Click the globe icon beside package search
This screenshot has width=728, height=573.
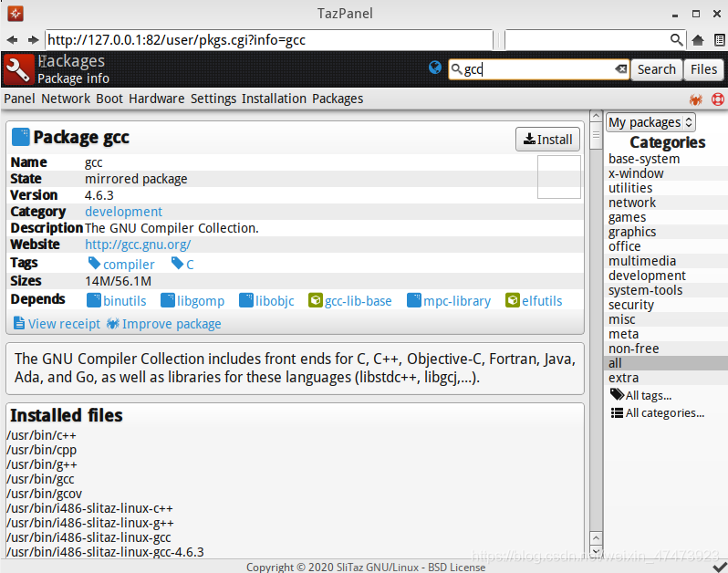click(435, 68)
